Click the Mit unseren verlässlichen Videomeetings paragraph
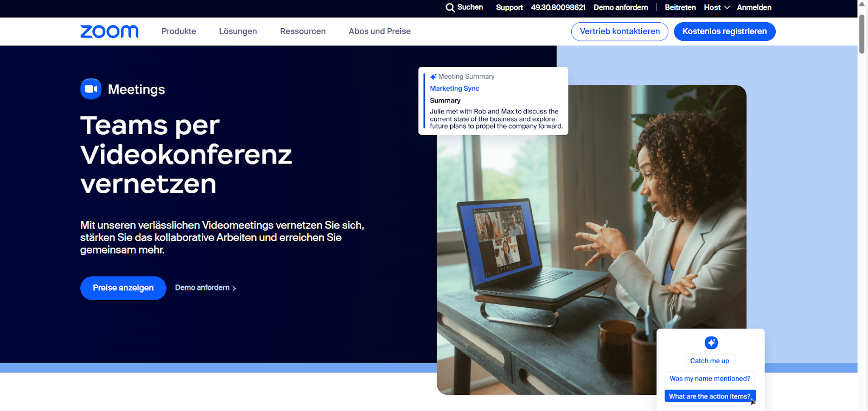The height and width of the screenshot is (411, 868). point(222,237)
